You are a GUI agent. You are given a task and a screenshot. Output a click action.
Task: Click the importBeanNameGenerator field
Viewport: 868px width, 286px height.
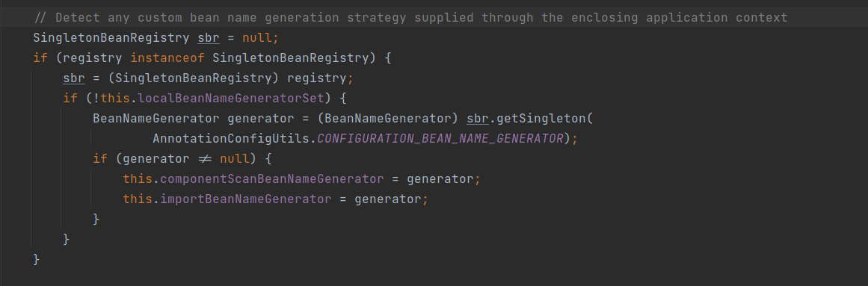pyautogui.click(x=246, y=199)
